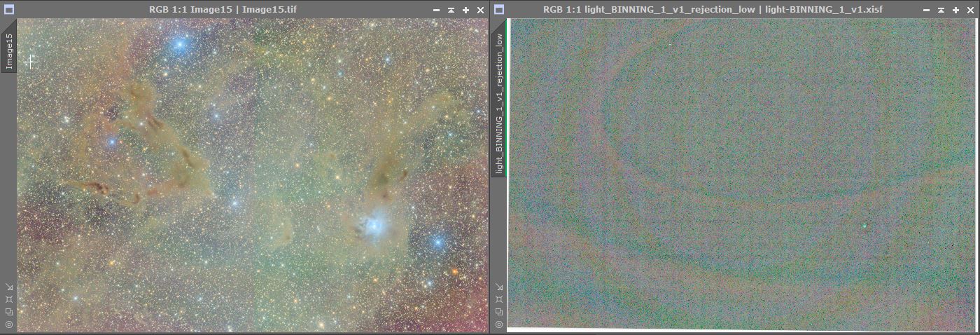Viewport: 980px width, 335px height.
Task: Click diagonal arrow icon in Image15 window
Action: click(9, 287)
